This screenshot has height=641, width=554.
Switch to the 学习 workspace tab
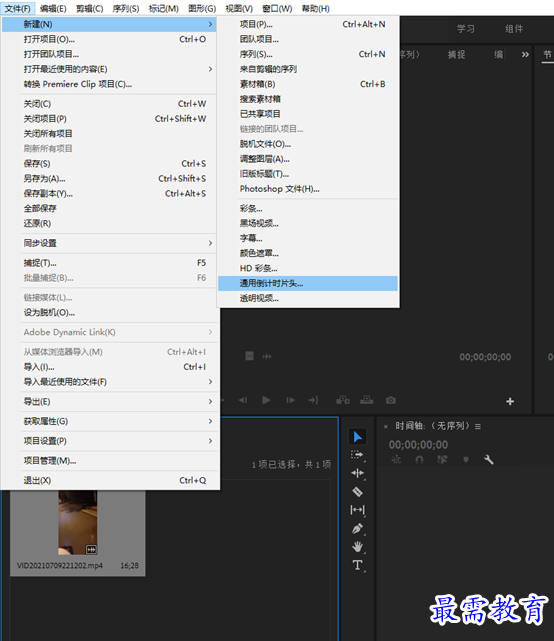466,29
